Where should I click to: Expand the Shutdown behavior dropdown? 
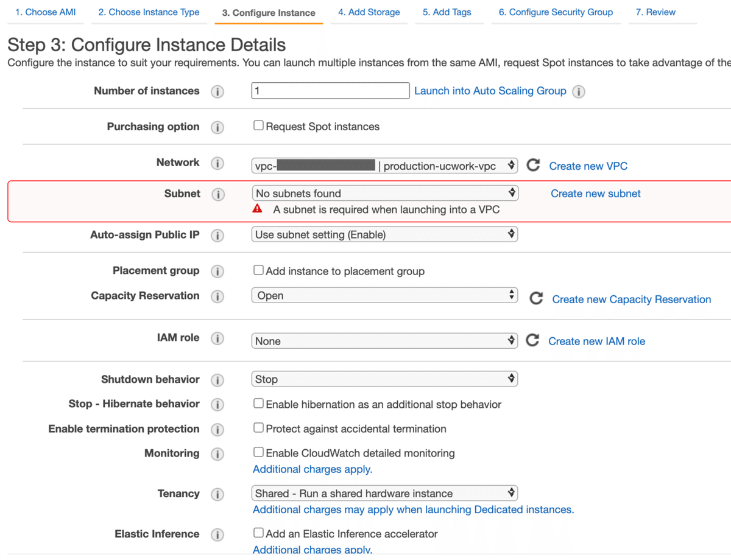(x=384, y=379)
